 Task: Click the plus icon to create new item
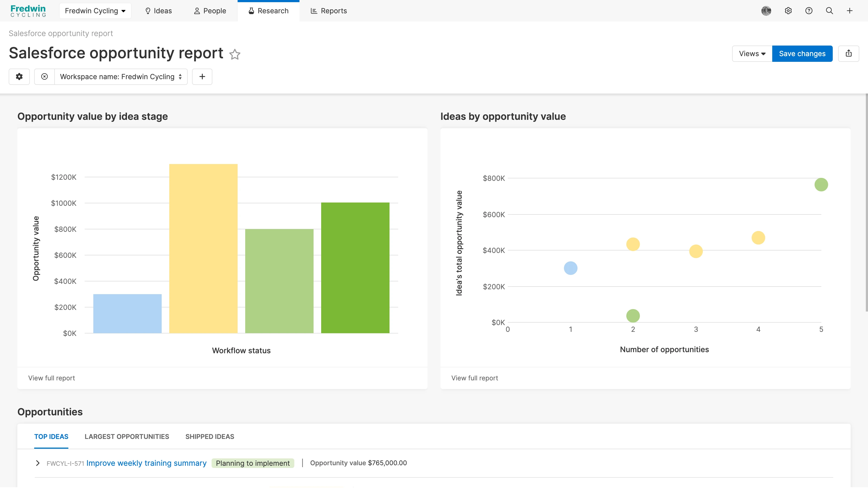coord(850,11)
